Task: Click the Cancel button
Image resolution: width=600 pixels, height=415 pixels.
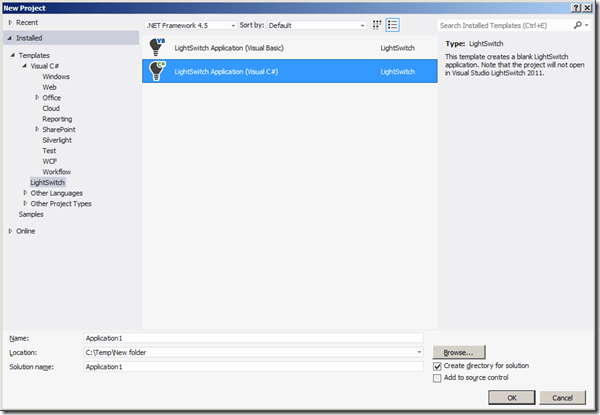Action: click(x=562, y=398)
